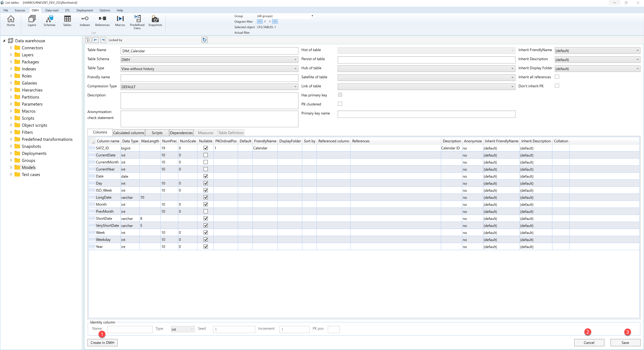Click the Test cases folder icon
The width and height of the screenshot is (644, 350).
click(x=17, y=174)
